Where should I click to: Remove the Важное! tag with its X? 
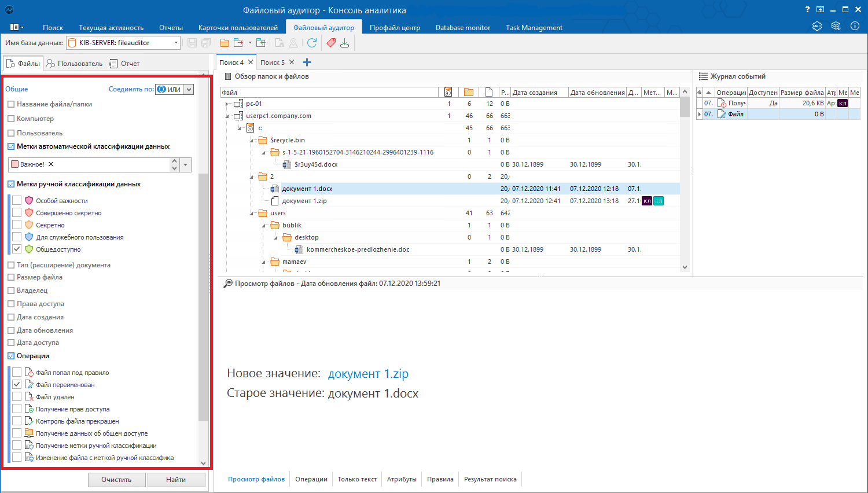tap(51, 164)
